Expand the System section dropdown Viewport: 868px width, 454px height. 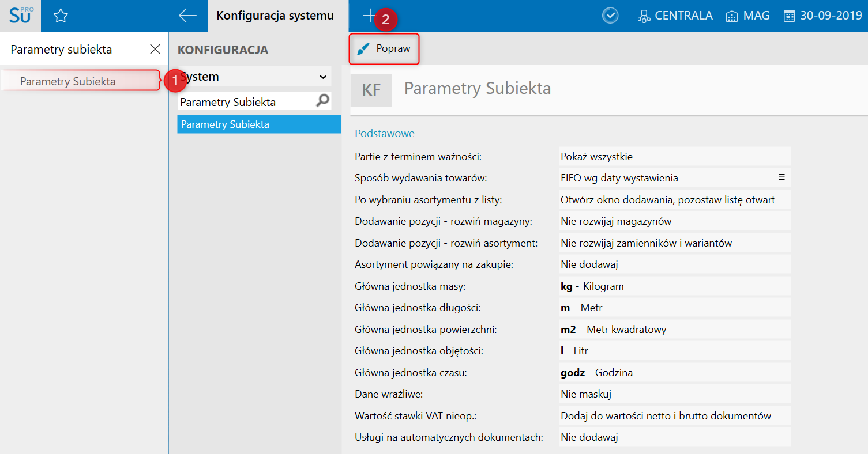[322, 77]
